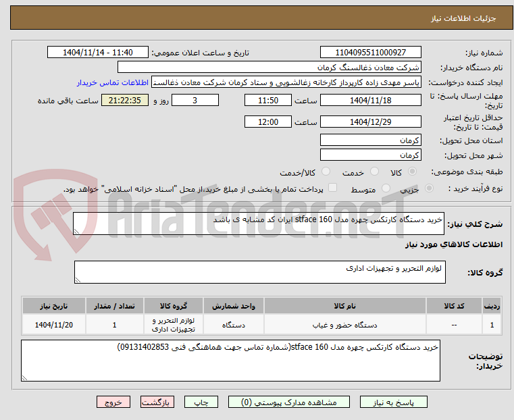The height and width of the screenshot is (420, 514).
Task: Click the شماره نیاز field 1104095511000927
Action: (370, 53)
